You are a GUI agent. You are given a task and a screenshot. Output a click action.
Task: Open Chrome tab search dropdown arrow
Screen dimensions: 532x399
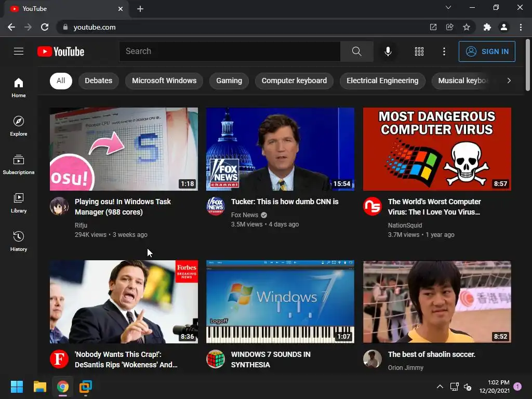pos(448,7)
